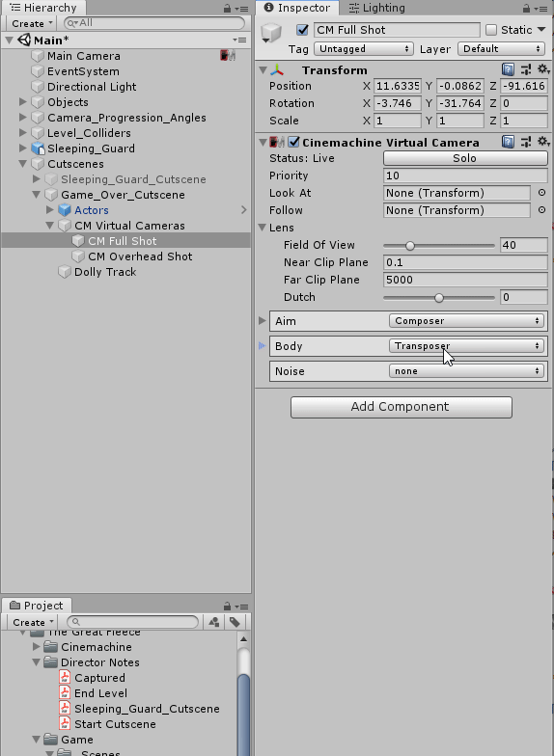Click the Near Clip Plane value field
Viewport: 554px width, 756px height.
pos(465,262)
